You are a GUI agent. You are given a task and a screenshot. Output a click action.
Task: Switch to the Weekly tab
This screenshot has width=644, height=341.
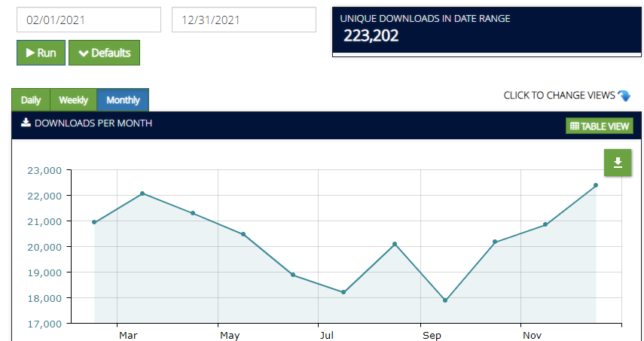tap(74, 100)
